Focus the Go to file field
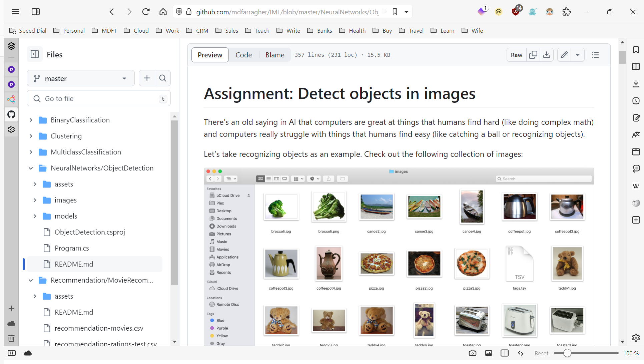644x364 pixels. coord(98,98)
